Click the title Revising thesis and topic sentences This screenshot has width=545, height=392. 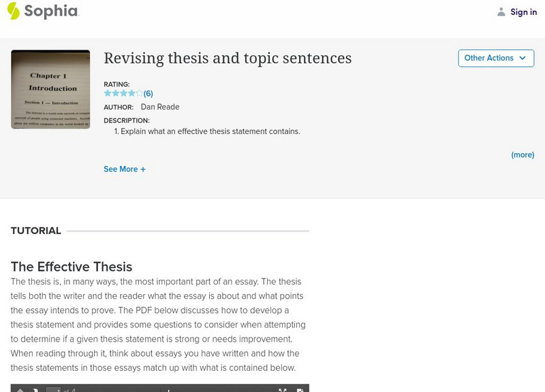228,58
